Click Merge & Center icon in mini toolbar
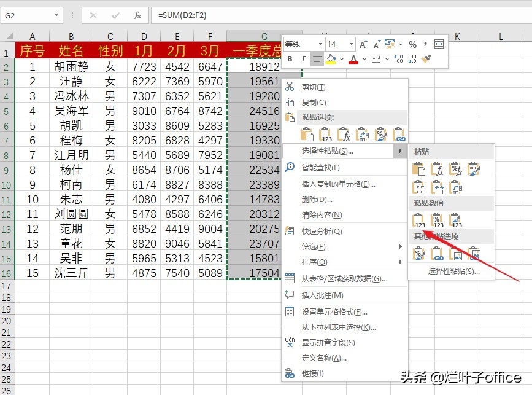 click(439, 44)
